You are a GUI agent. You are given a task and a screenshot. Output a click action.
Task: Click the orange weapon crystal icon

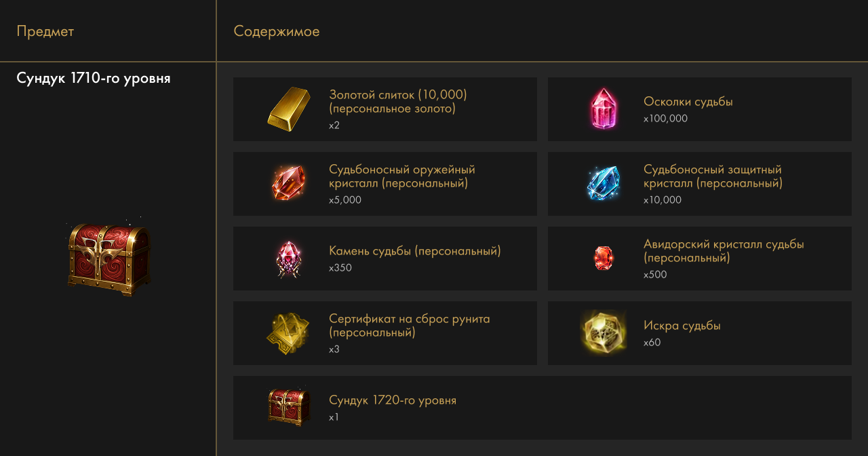[x=288, y=183]
